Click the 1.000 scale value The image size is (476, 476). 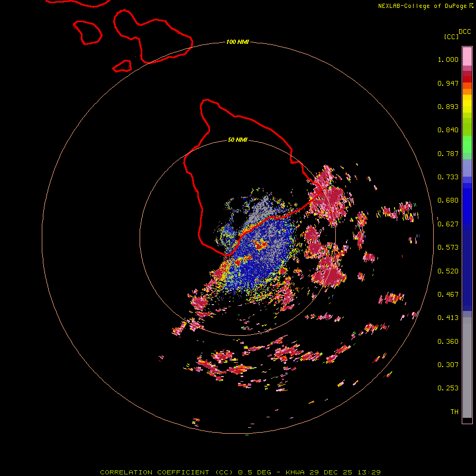tap(448, 59)
